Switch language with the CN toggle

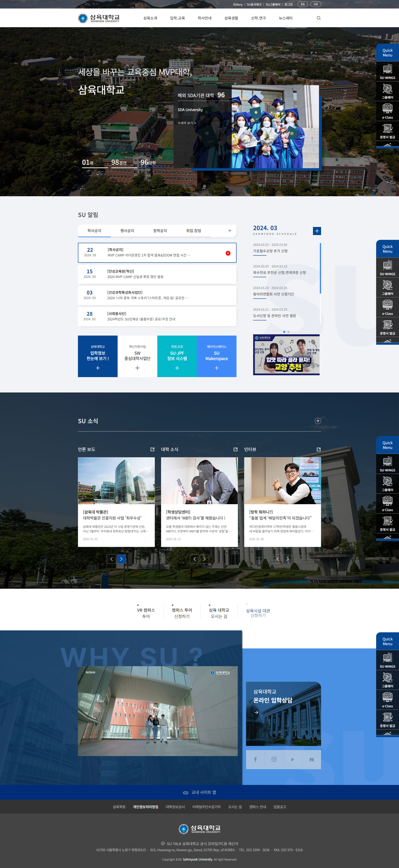[x=315, y=4]
